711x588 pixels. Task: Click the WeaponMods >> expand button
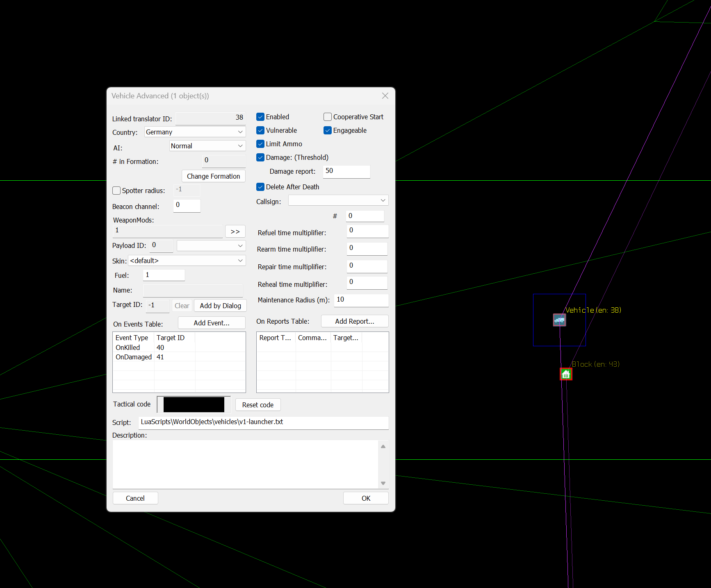click(235, 232)
